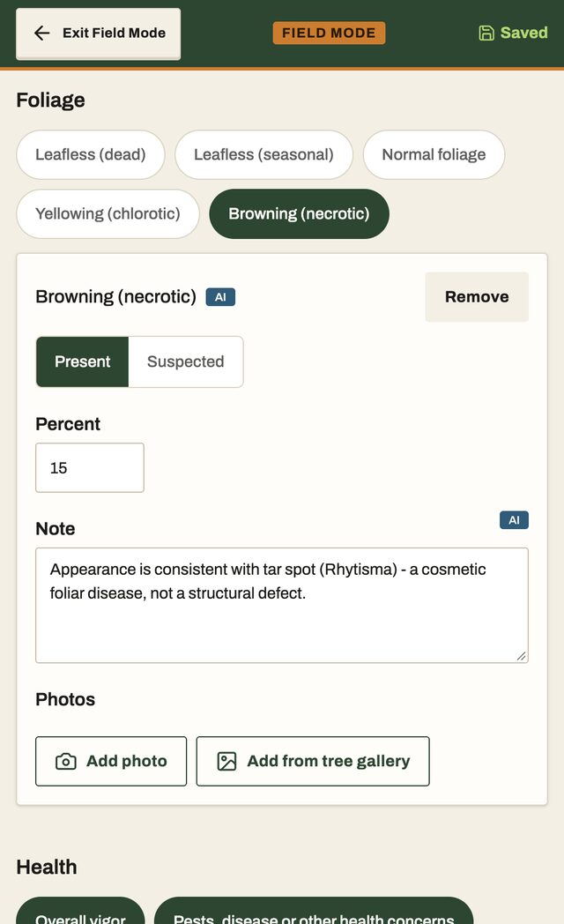This screenshot has height=924, width=564.
Task: Click the AI badge next to Browning (necrotic) heading
Action: click(x=220, y=297)
